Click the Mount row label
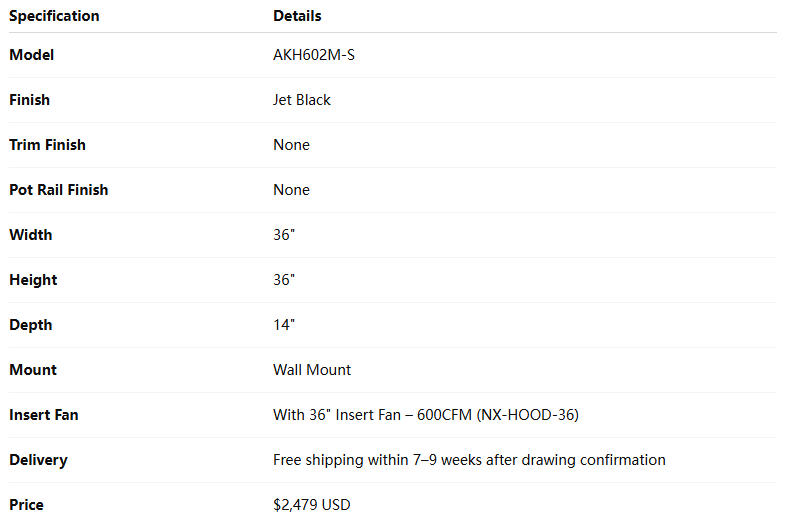The image size is (786, 530). click(x=32, y=370)
